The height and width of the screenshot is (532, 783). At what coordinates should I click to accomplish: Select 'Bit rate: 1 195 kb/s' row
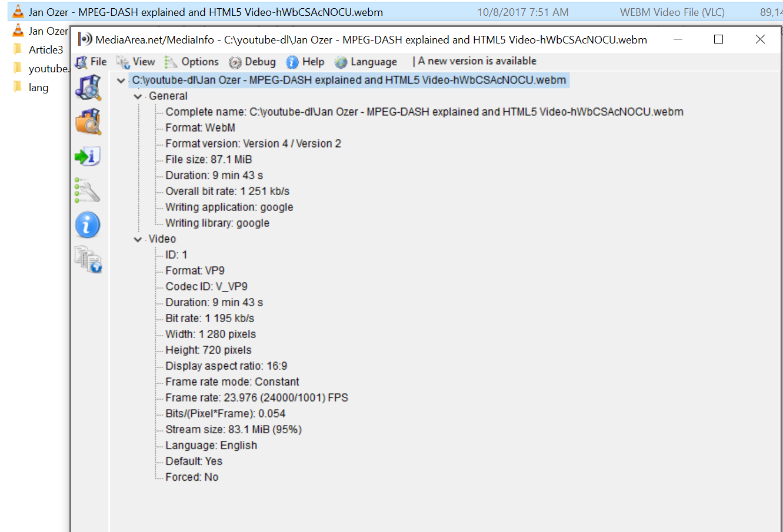[x=209, y=318]
